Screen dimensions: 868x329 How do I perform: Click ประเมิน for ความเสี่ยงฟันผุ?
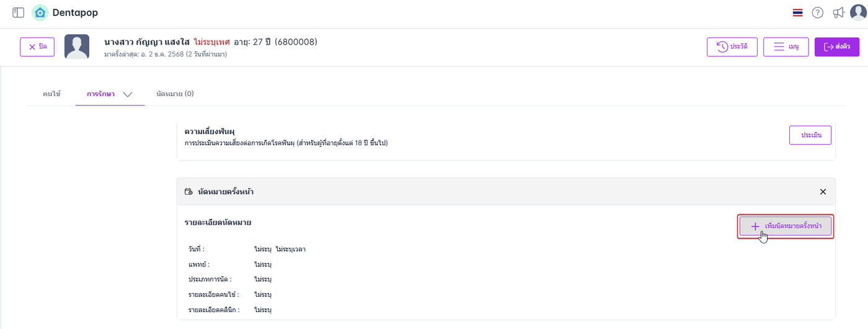pos(810,135)
